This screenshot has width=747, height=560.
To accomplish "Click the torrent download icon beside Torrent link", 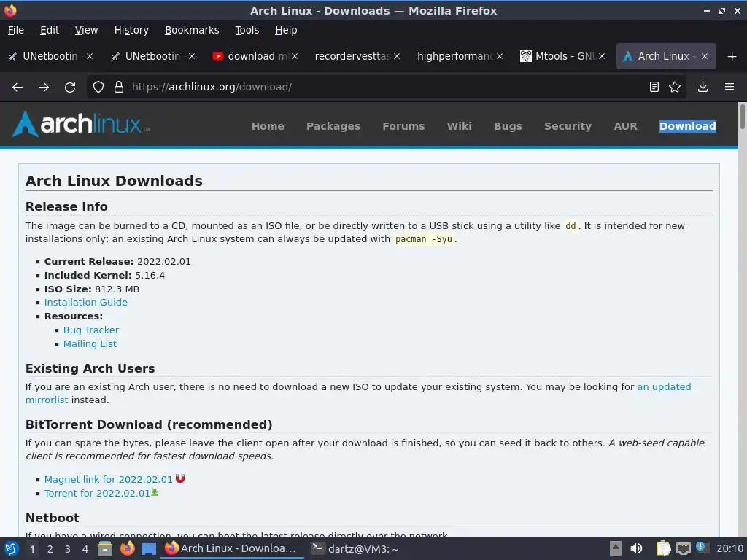I will pos(155,492).
